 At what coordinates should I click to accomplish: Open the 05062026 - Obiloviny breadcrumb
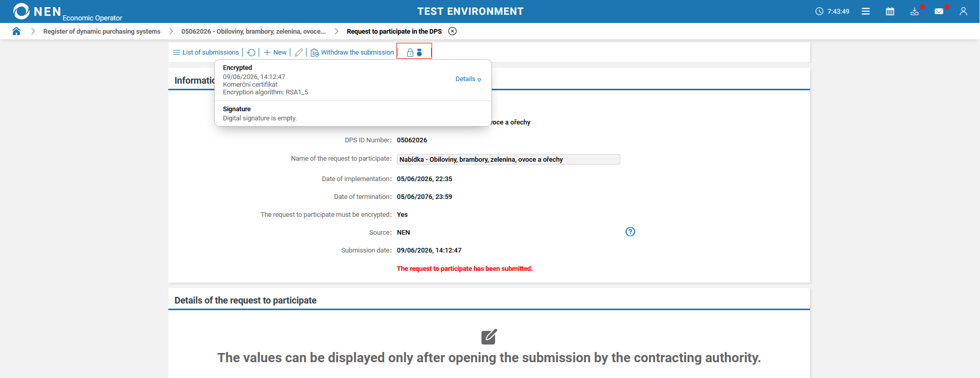click(x=254, y=31)
